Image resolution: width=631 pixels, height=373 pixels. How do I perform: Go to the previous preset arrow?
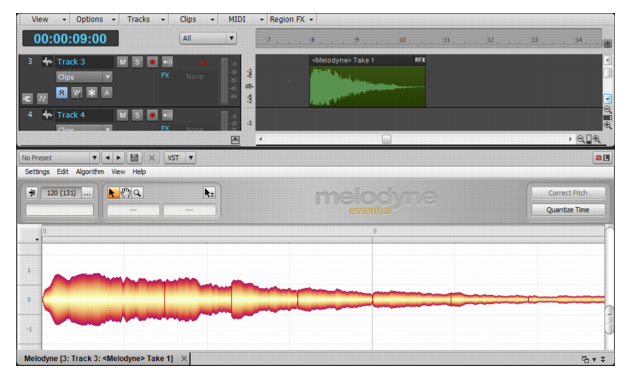(107, 158)
